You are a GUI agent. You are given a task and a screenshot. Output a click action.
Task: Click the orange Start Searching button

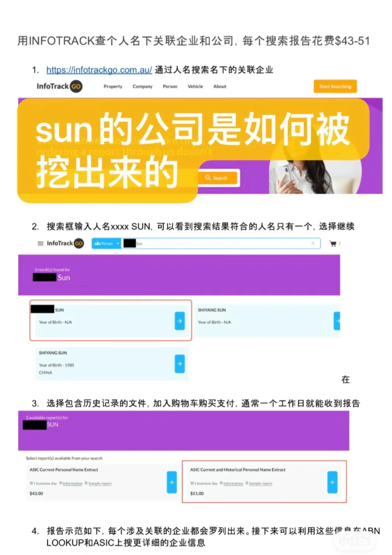pos(335,86)
